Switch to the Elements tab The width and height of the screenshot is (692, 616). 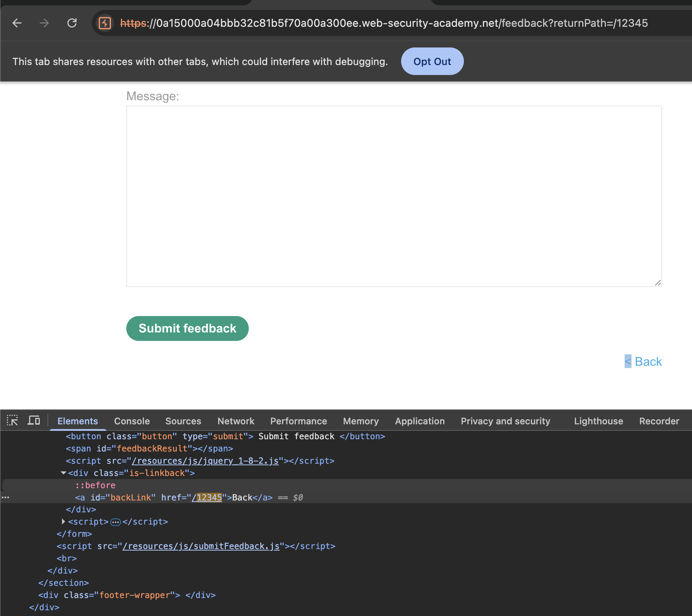78,421
